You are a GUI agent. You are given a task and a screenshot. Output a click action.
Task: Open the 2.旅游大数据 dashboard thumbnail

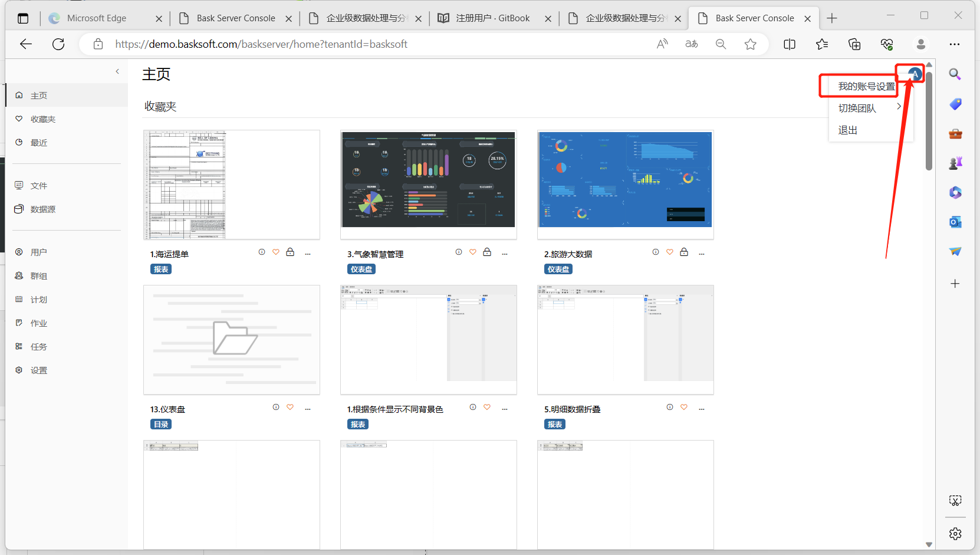tap(626, 185)
